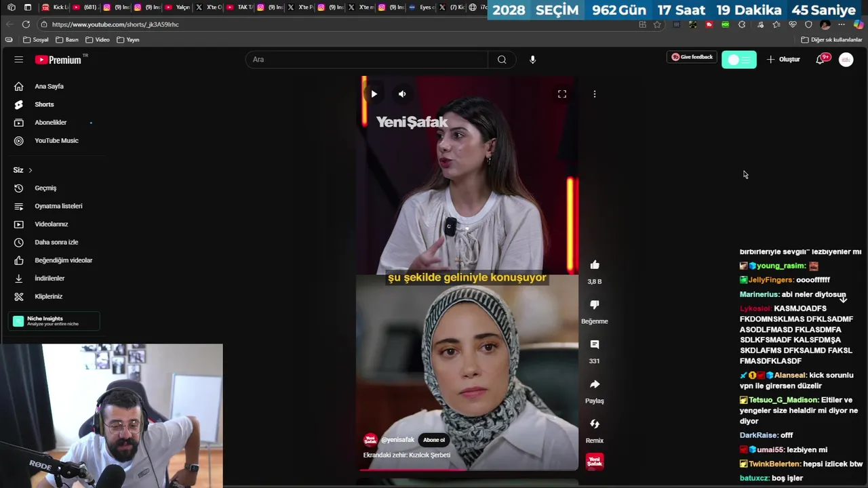Click the Oluştur create button
Viewport: 868px width, 488px height.
783,60
